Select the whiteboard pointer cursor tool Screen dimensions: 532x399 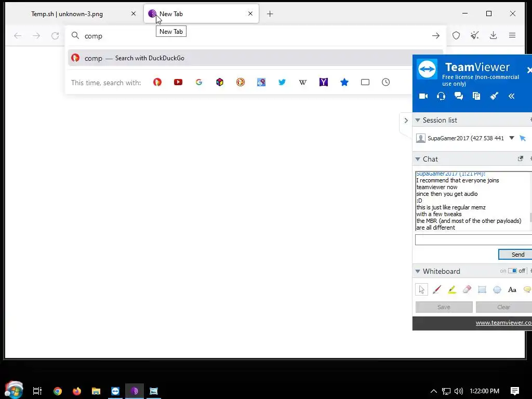point(421,289)
